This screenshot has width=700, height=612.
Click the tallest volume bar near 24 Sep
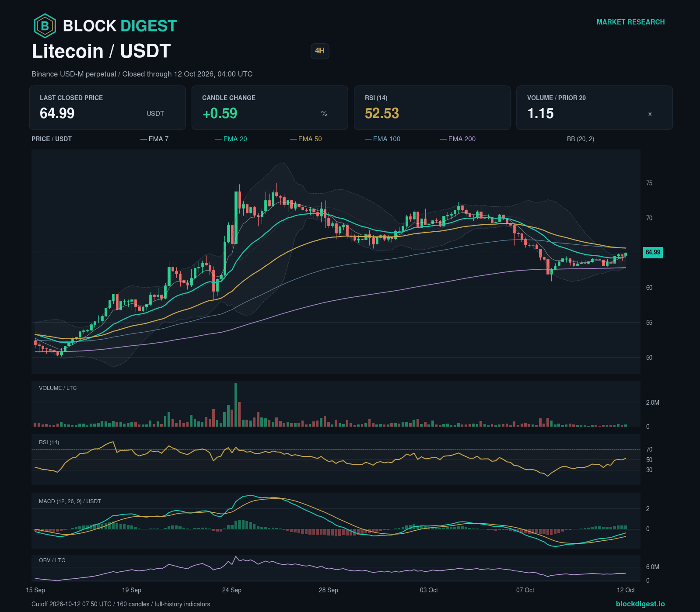click(x=236, y=405)
